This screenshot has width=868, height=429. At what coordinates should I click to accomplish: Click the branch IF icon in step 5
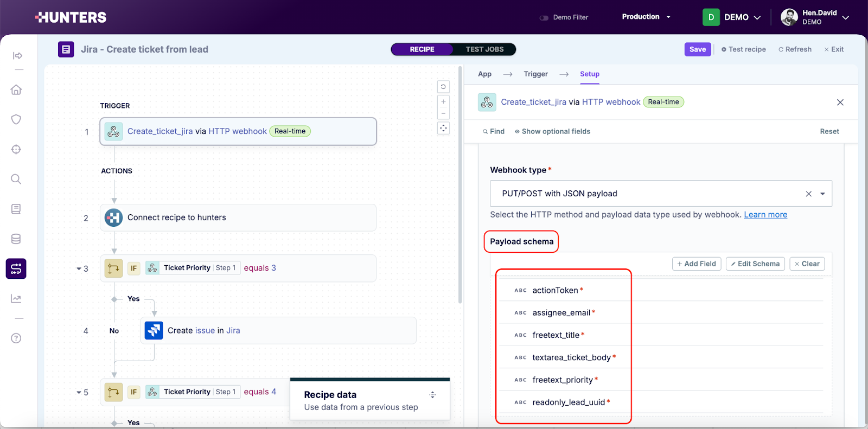coord(113,392)
